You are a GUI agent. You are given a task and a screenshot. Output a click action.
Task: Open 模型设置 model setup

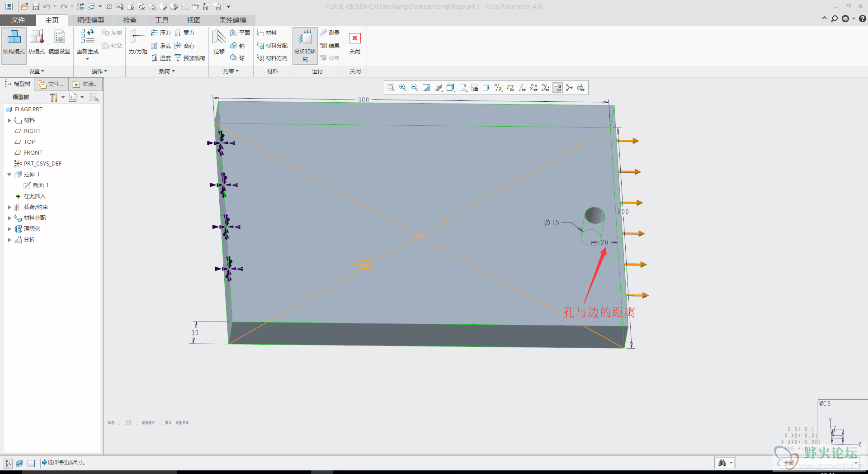59,43
